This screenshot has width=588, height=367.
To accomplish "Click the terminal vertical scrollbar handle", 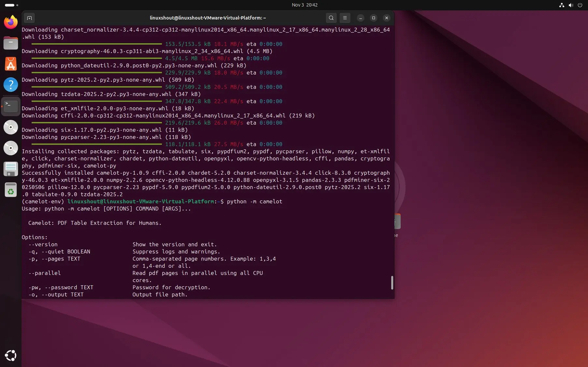I will pos(392,282).
